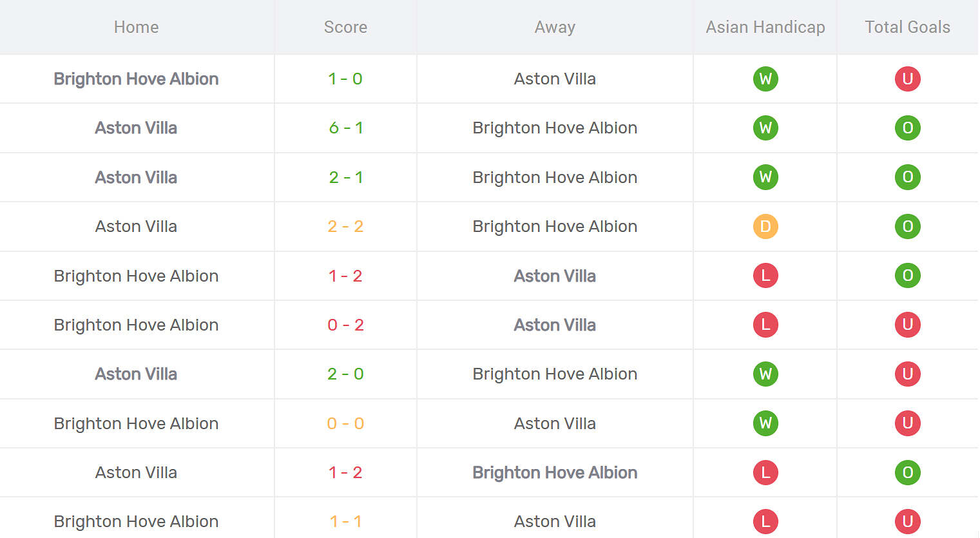Click Aston Villa away team in 0 - 2 row
Viewport: 980px width, 538px height.
pyautogui.click(x=555, y=325)
